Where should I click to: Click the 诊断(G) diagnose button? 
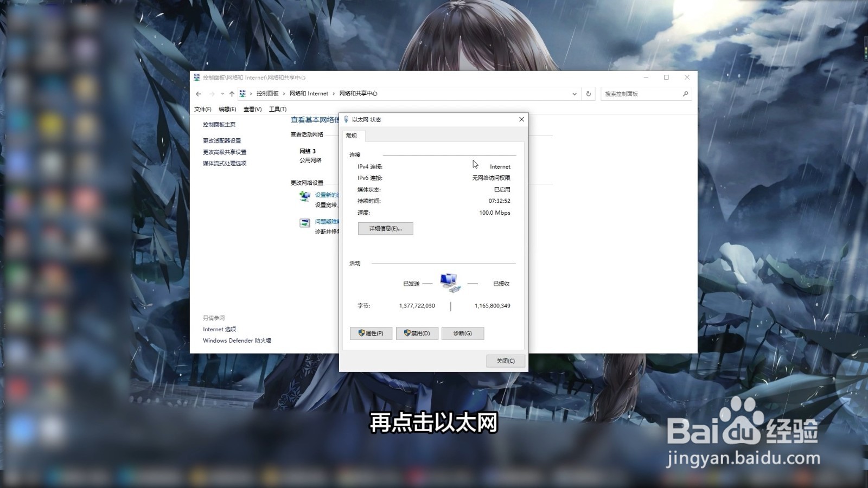[463, 333]
